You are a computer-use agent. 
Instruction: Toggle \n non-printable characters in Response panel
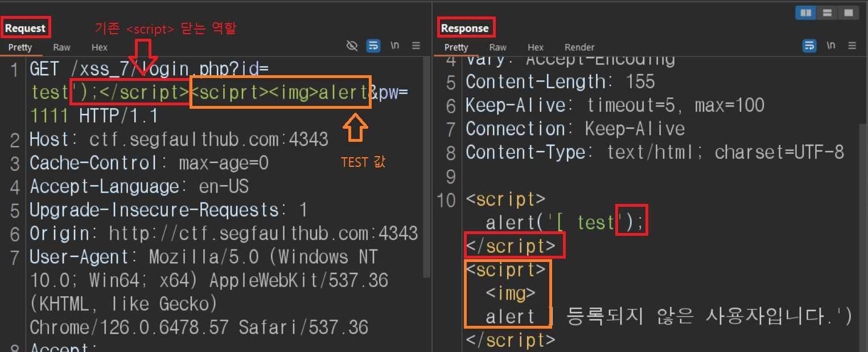coord(831,46)
